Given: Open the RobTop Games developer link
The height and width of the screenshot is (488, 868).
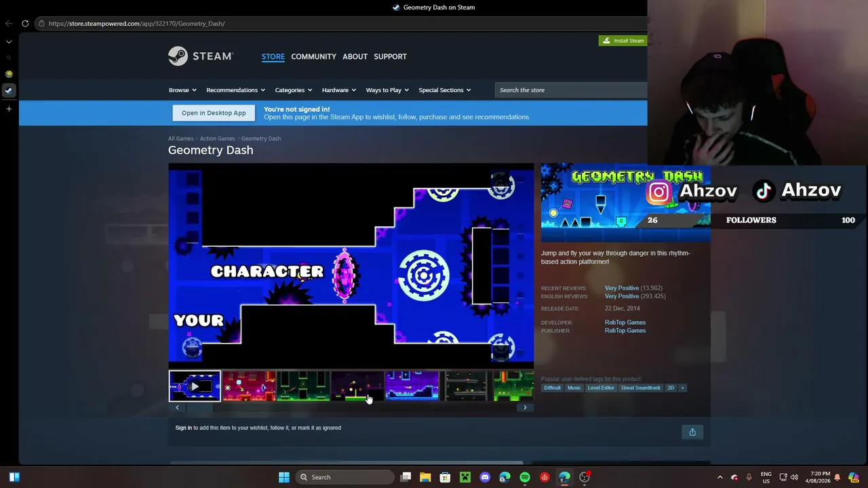Looking at the screenshot, I should [625, 323].
